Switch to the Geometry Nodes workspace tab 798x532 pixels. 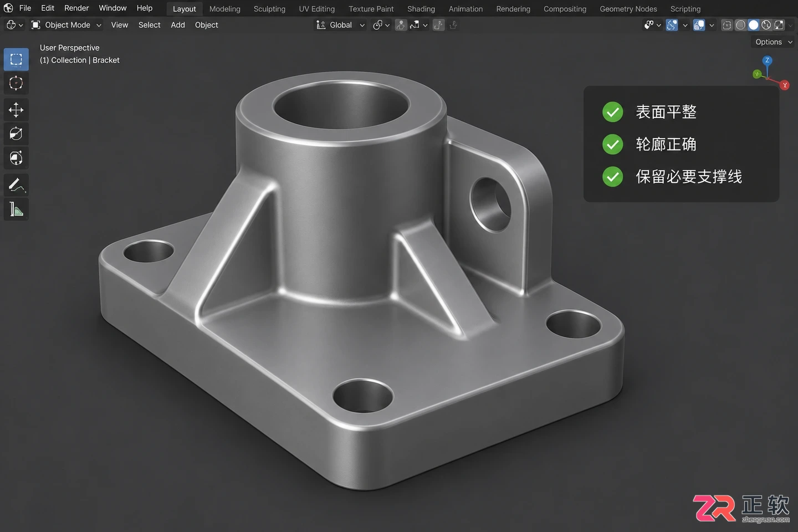628,9
